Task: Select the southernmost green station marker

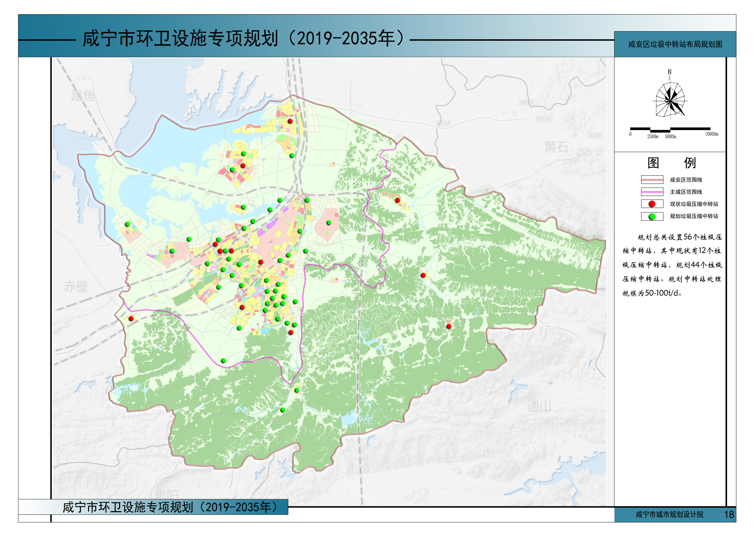Action: click(x=282, y=410)
